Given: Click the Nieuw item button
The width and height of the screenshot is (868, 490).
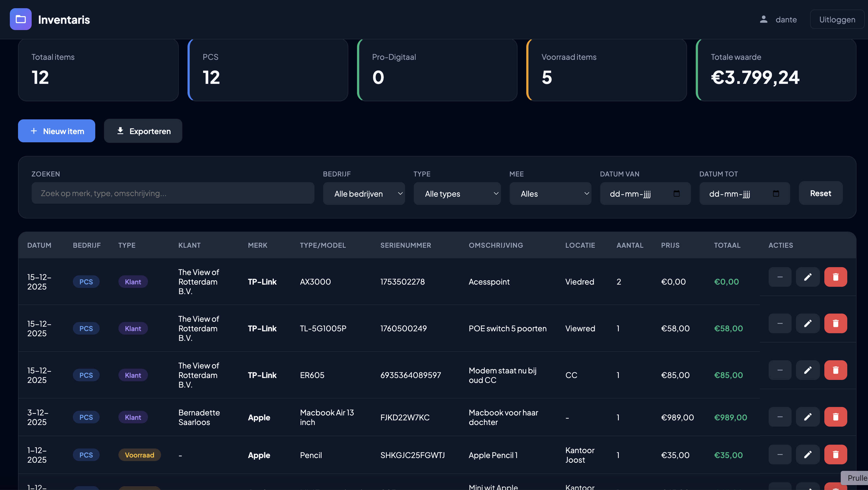Looking at the screenshot, I should pyautogui.click(x=57, y=131).
